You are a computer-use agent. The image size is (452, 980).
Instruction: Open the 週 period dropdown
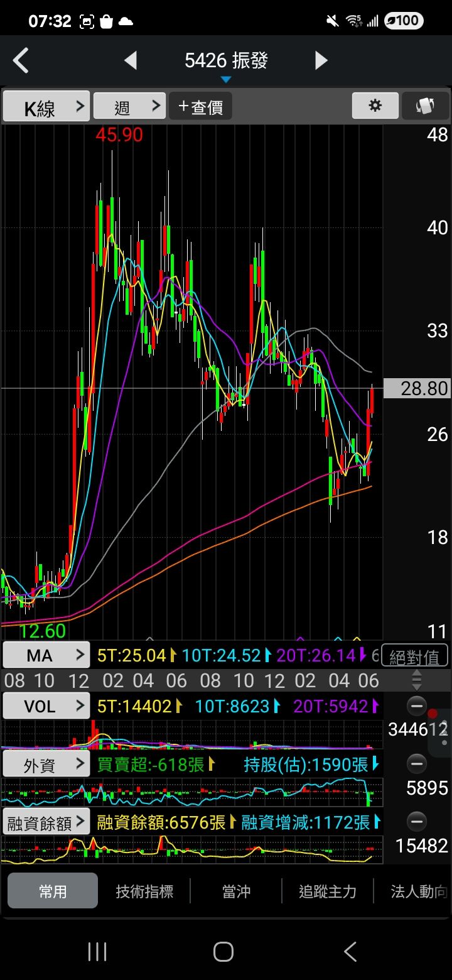pos(129,106)
